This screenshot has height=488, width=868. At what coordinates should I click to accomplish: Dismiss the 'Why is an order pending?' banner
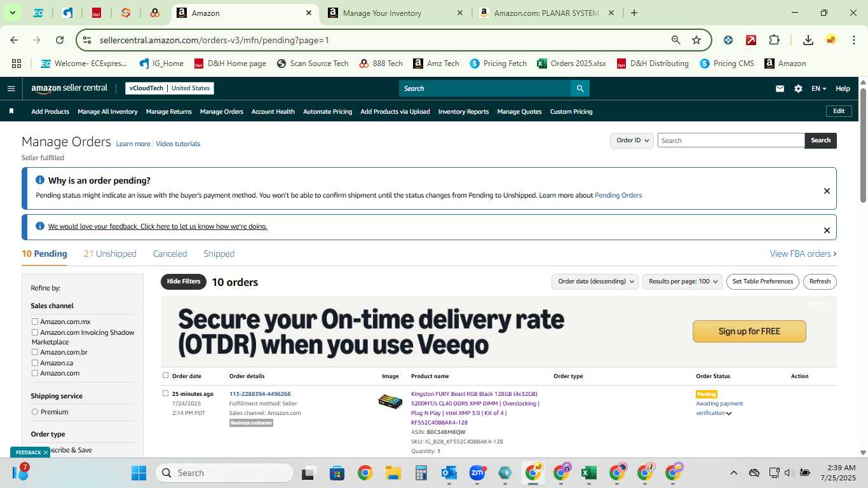tap(827, 191)
